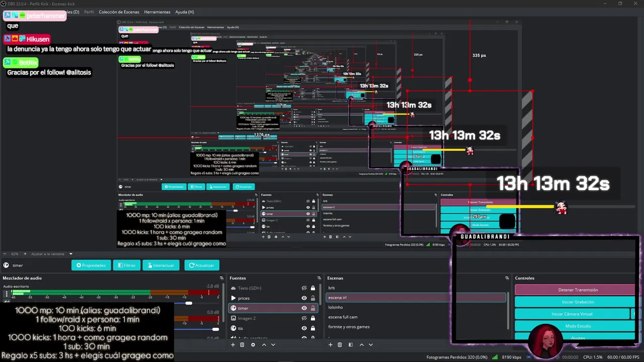Click the Interactuar button
Screen dimensions: 644x362
160,265
